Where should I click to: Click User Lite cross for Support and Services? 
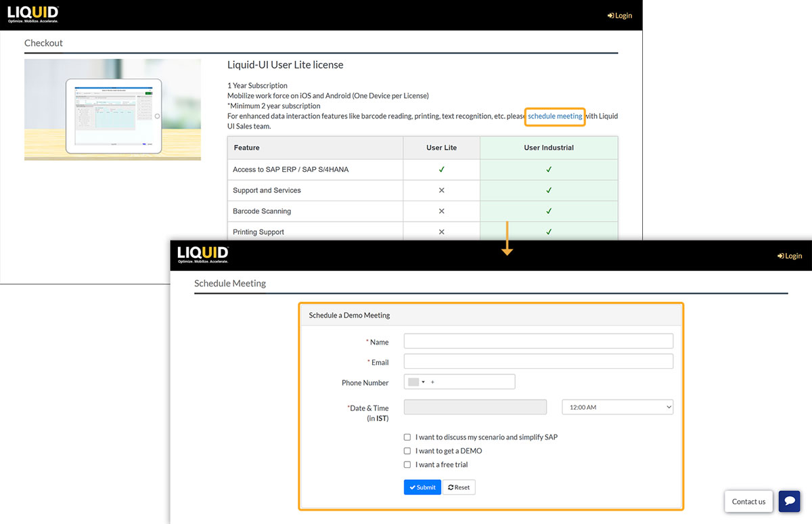pyautogui.click(x=442, y=190)
